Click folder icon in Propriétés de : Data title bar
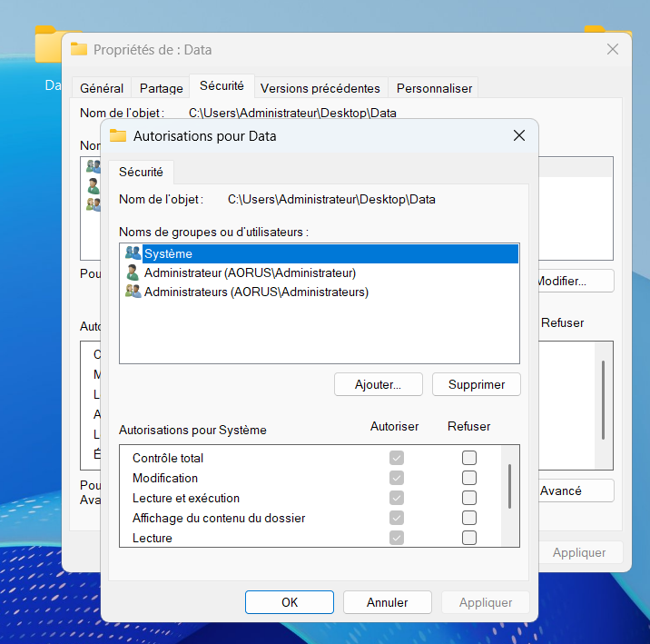Viewport: 650px width, 644px height. (x=79, y=49)
